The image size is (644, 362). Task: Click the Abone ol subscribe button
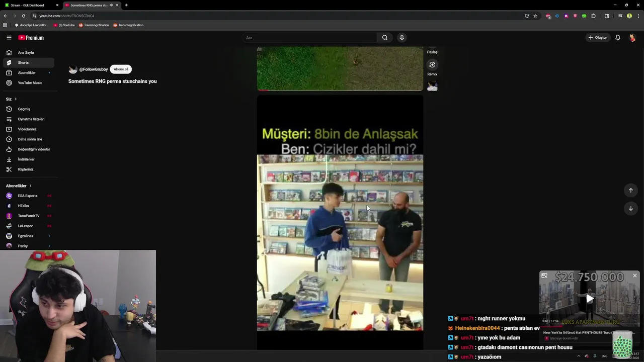click(121, 69)
